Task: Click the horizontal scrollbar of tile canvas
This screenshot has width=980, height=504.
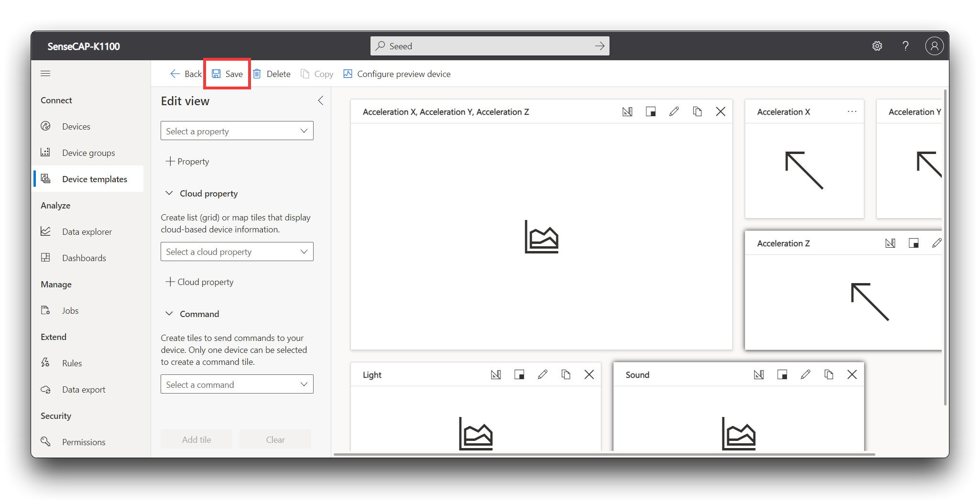Action: [x=604, y=454]
